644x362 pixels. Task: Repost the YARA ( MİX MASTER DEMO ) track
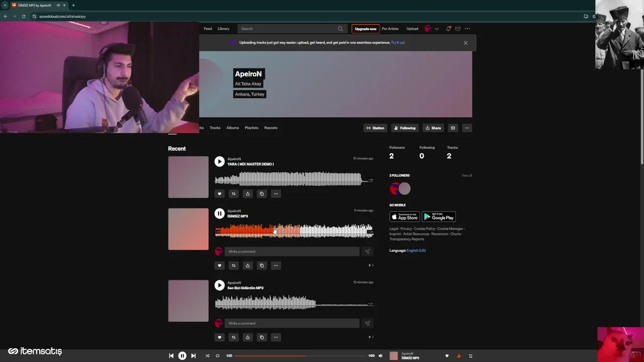coord(233,194)
